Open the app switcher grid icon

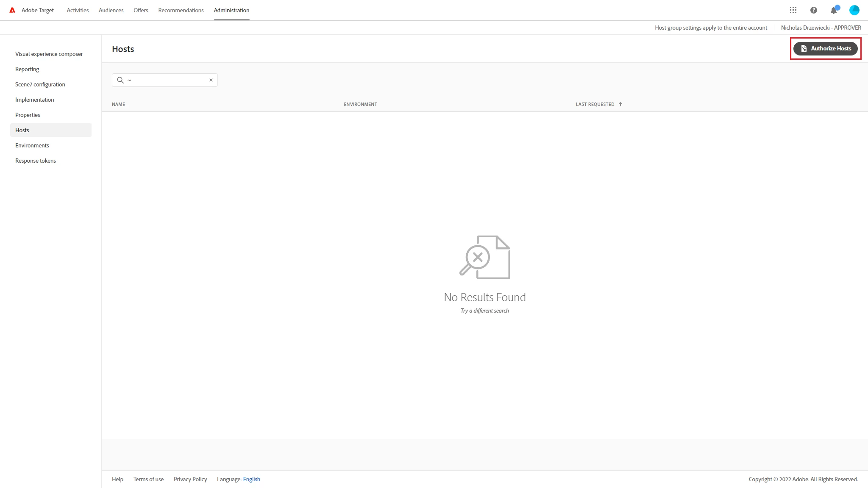[793, 10]
